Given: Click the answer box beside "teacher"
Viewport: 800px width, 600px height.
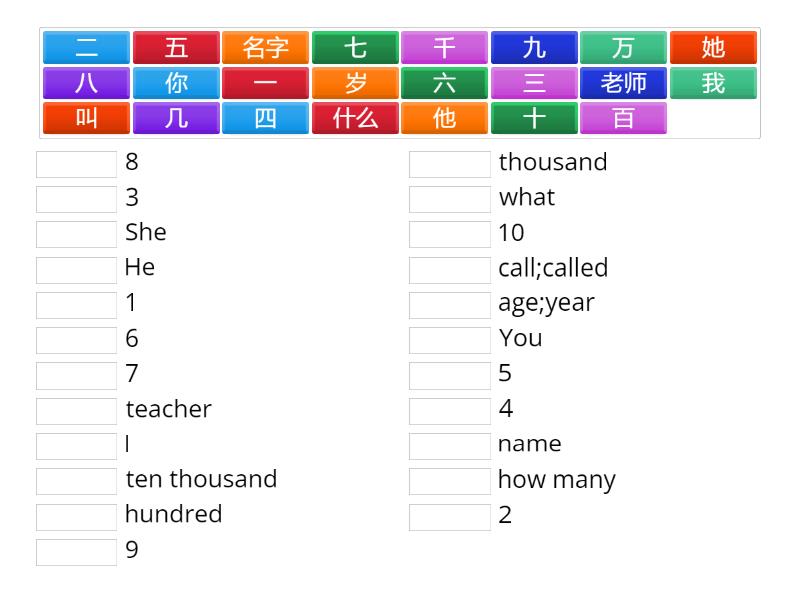Looking at the screenshot, I should [77, 411].
